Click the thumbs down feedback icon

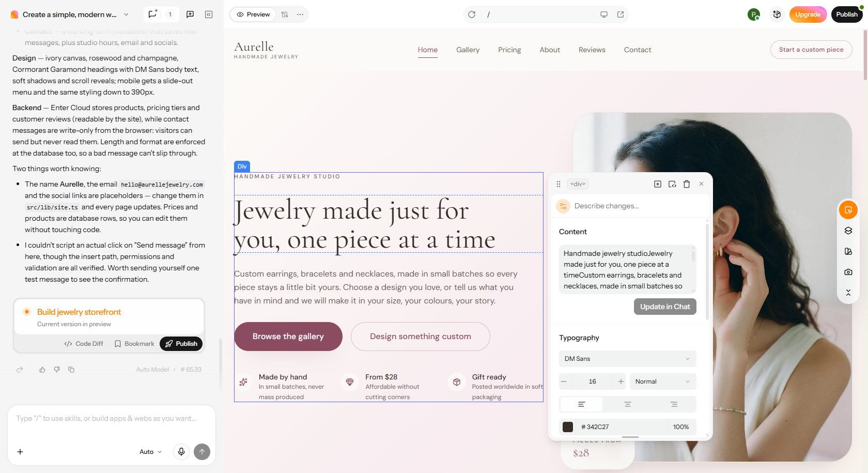click(x=57, y=370)
